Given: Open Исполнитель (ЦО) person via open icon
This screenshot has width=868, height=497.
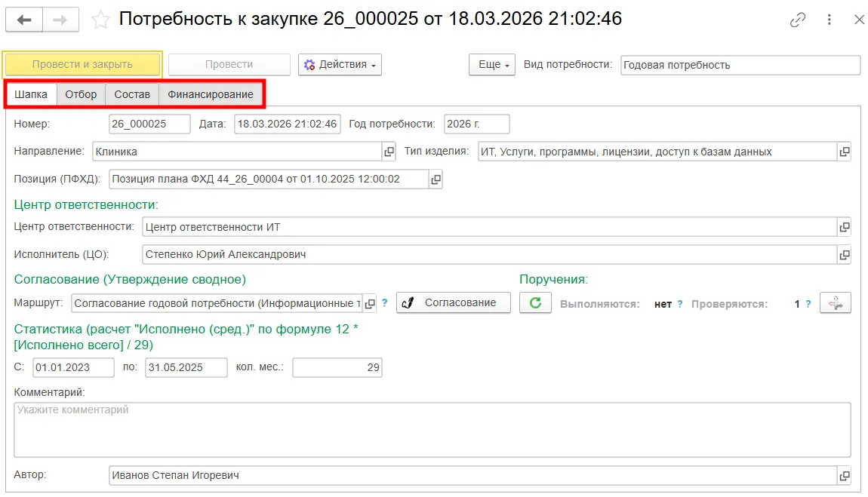Looking at the screenshot, I should (844, 254).
